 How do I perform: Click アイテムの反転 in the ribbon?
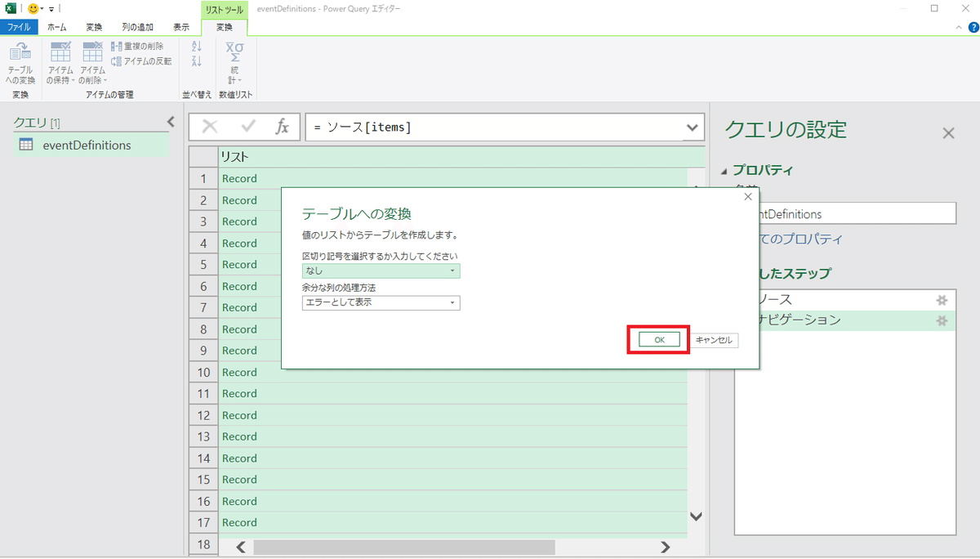pos(141,60)
